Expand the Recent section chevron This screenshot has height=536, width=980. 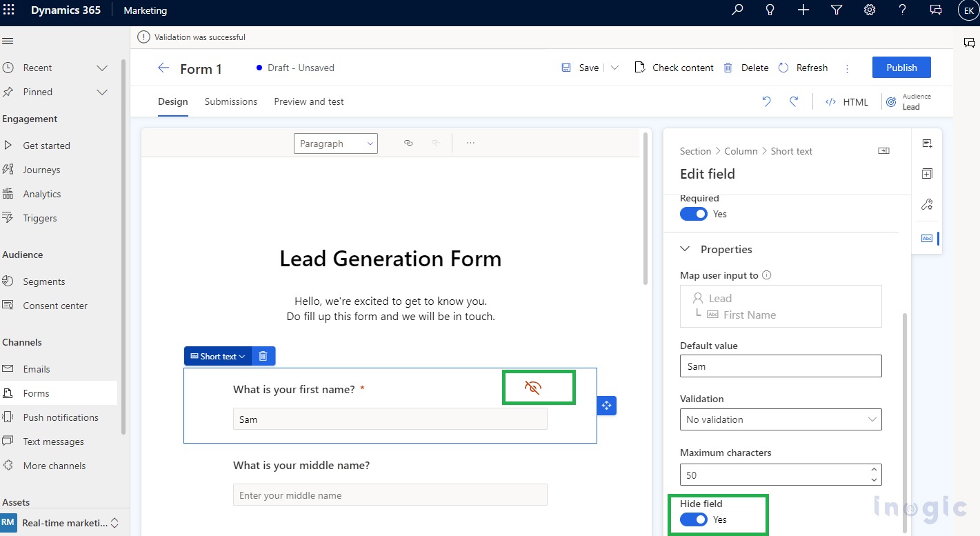[x=102, y=68]
